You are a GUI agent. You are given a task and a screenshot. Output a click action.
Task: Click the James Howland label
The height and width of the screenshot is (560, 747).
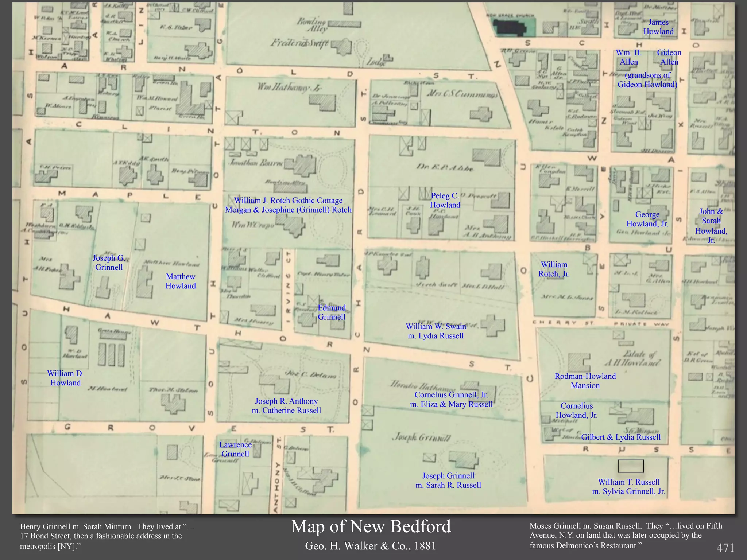point(658,27)
